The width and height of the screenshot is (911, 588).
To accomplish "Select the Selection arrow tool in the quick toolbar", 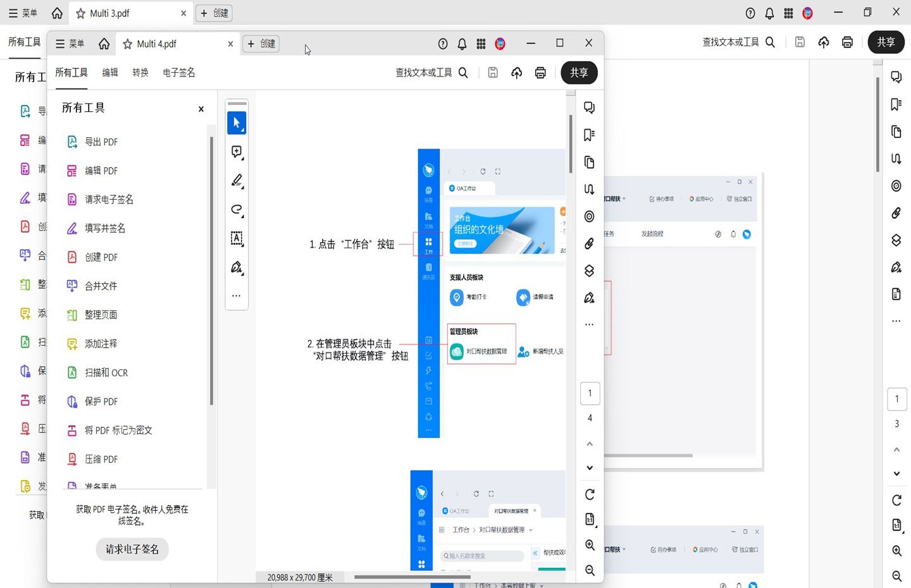I will [237, 123].
